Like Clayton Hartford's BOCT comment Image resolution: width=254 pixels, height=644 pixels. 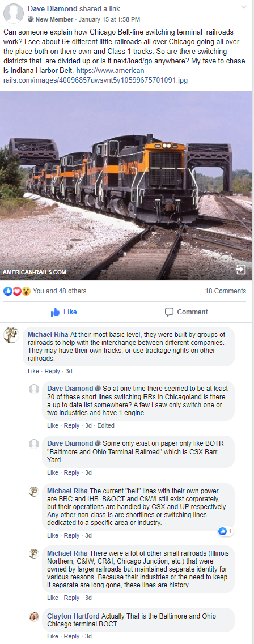click(53, 636)
